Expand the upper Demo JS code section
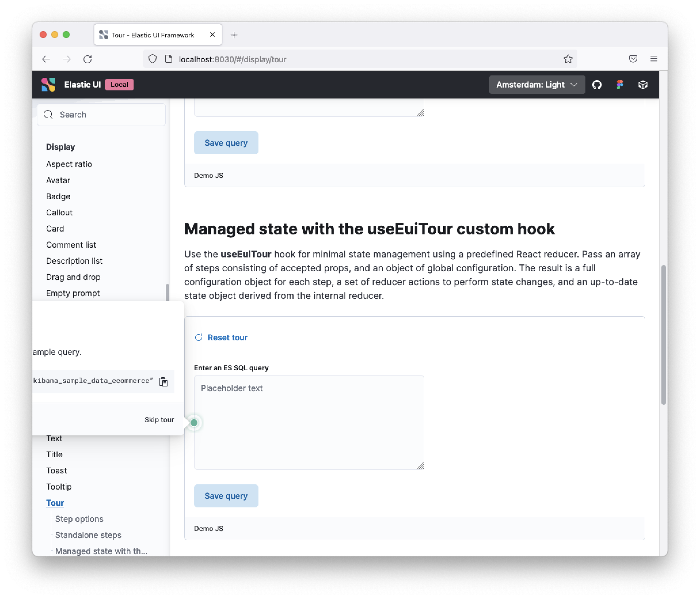The width and height of the screenshot is (700, 599). (x=208, y=175)
